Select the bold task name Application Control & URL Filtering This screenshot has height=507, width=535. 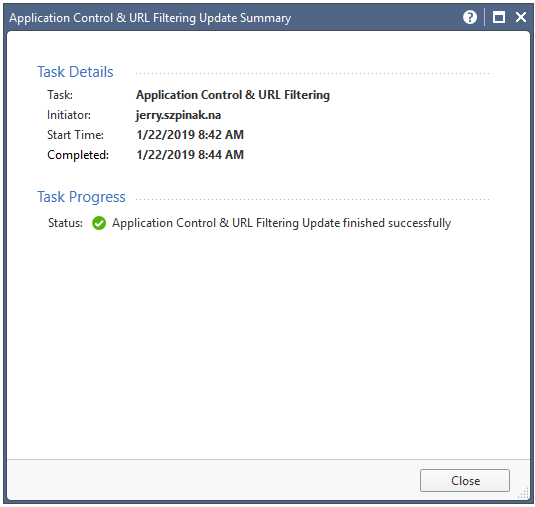233,95
